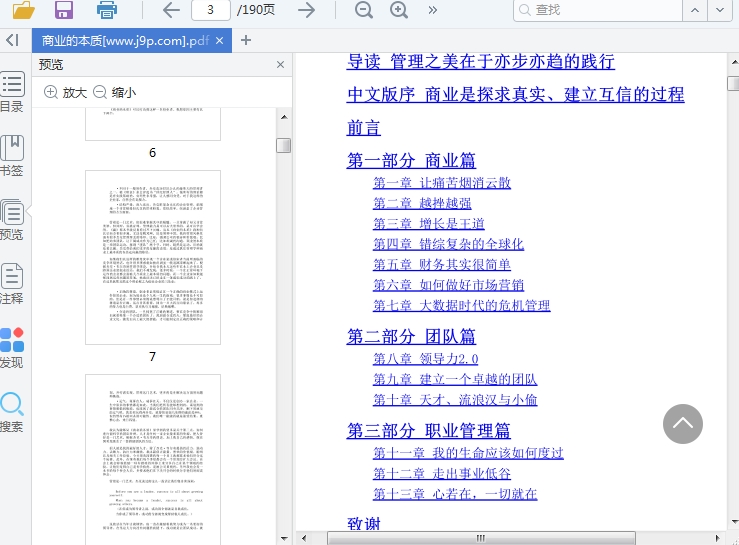Zoom out with minus magnifier icon
Viewport: 739px width, 545px height.
(363, 10)
